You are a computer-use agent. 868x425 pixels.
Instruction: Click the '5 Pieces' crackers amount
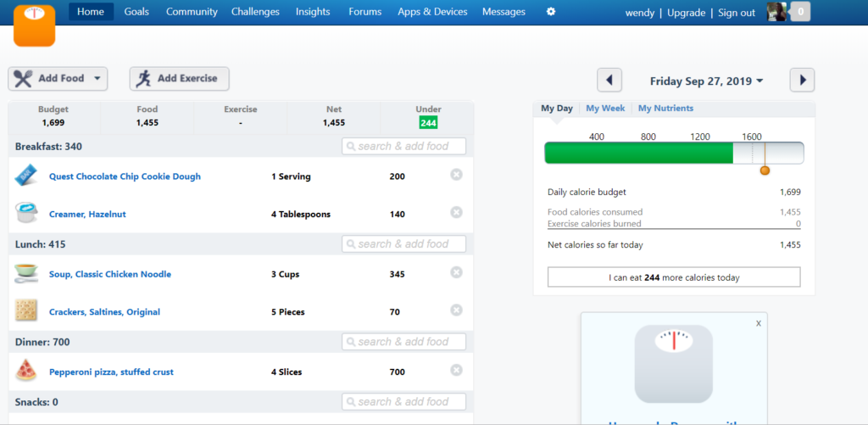click(x=288, y=312)
